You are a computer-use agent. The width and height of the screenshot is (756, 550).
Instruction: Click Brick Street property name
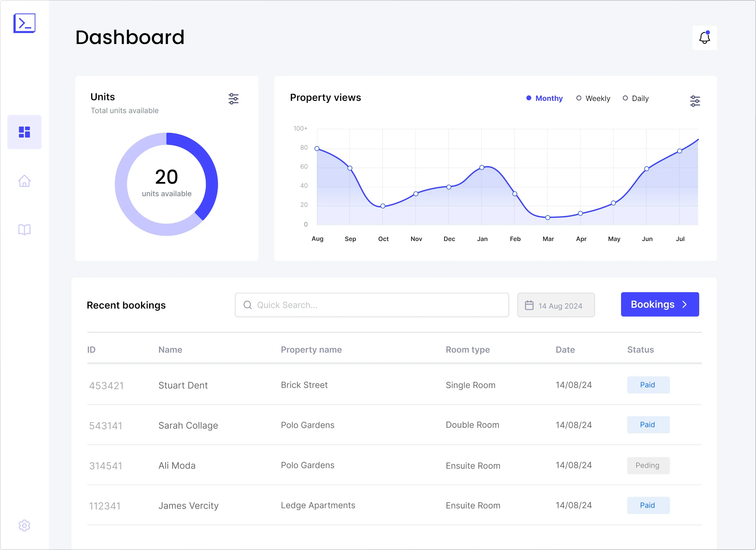tap(304, 385)
